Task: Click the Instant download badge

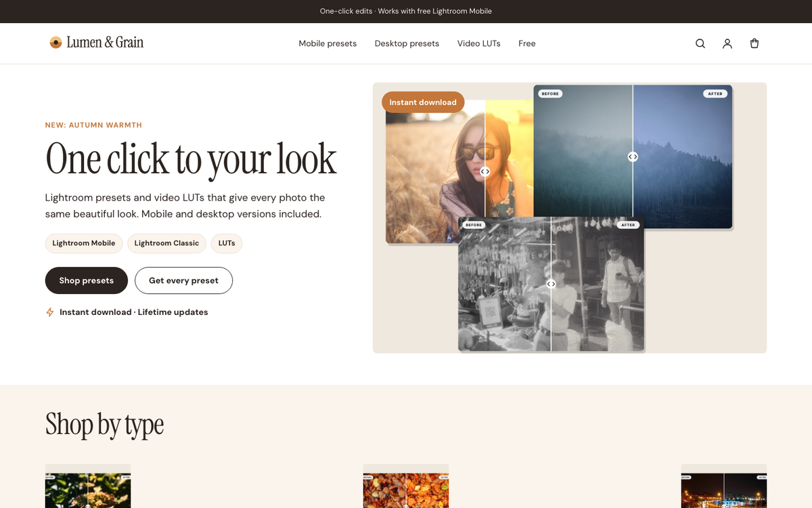Action: 423,102
